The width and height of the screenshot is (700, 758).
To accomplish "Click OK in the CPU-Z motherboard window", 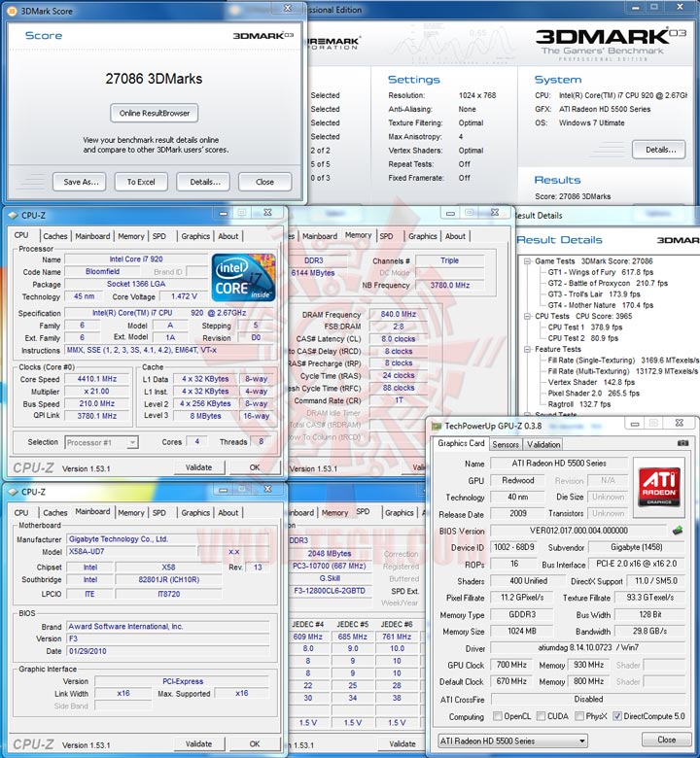I will pyautogui.click(x=255, y=743).
